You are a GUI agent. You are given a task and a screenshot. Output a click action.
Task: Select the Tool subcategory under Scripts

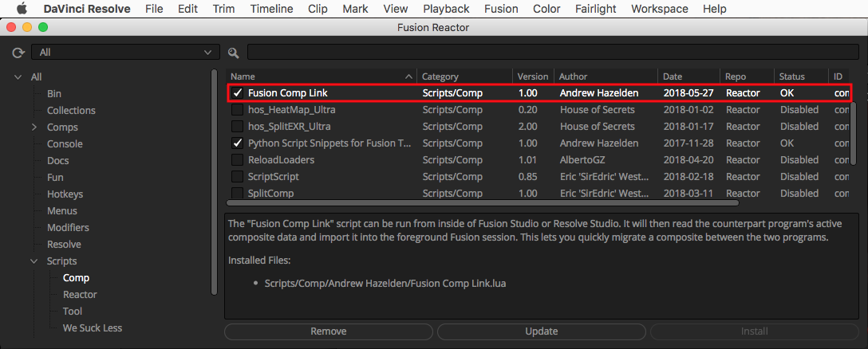[x=73, y=311]
